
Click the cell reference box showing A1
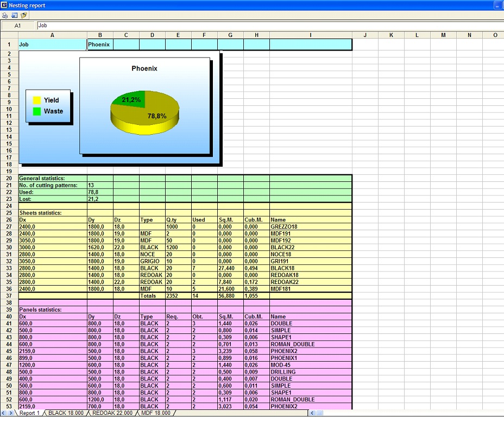coord(18,26)
